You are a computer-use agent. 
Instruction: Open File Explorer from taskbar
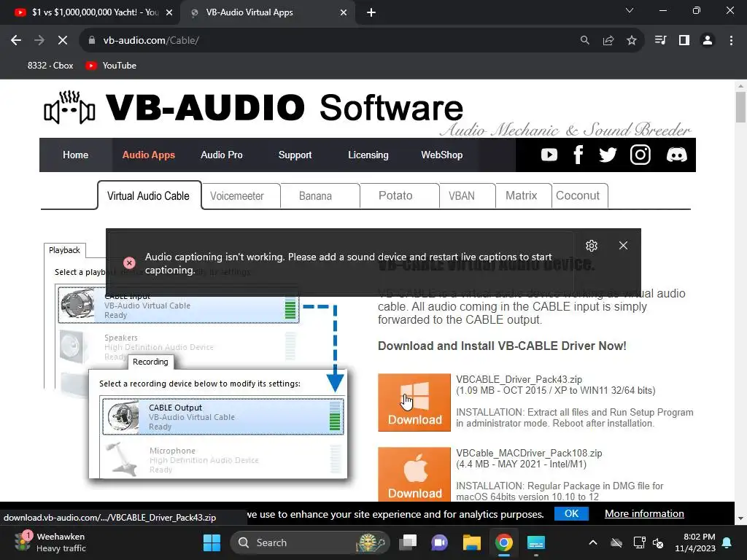click(x=472, y=542)
